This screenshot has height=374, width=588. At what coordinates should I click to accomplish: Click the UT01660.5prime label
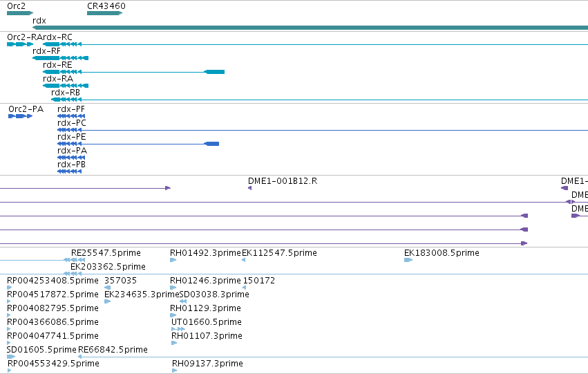pyautogui.click(x=207, y=323)
